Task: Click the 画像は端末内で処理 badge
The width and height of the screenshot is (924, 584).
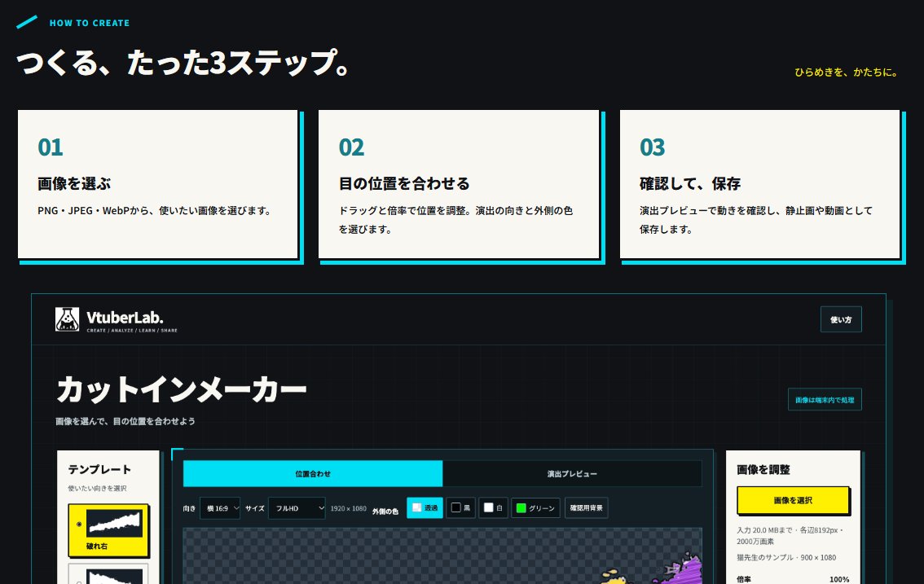Action: (x=825, y=400)
